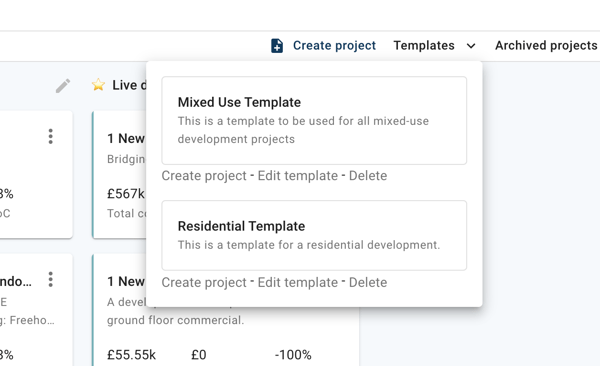The height and width of the screenshot is (366, 600).
Task: Open the top card's three-dot menu
Action: click(x=51, y=136)
